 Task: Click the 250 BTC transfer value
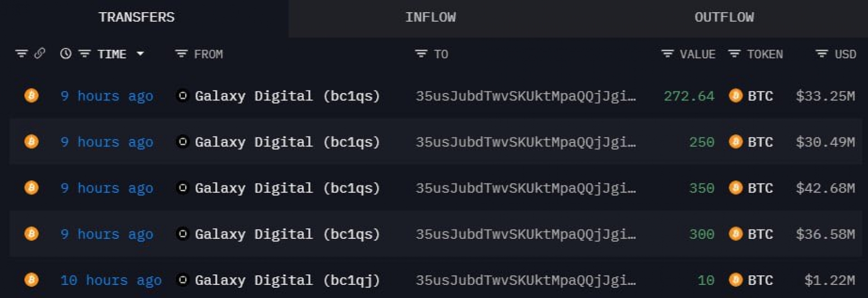[x=701, y=142]
